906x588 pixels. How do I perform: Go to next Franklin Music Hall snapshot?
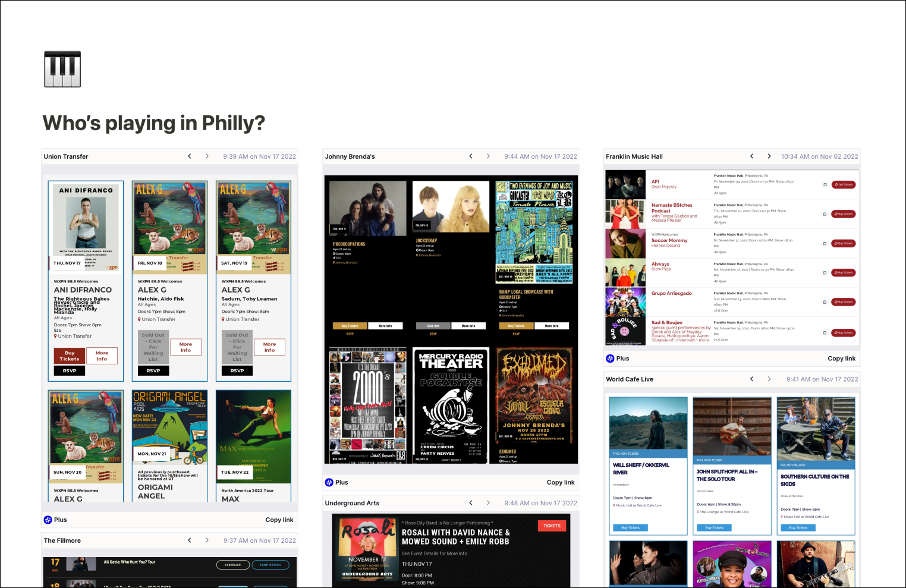pyautogui.click(x=769, y=156)
